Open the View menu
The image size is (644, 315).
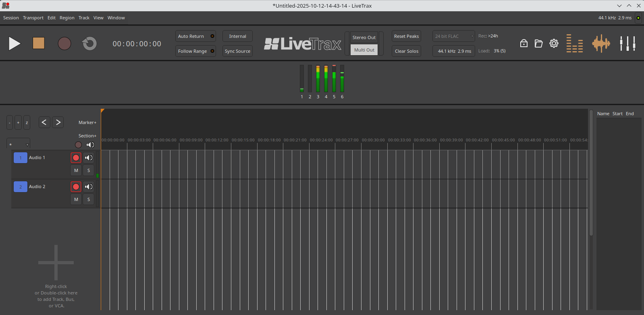[x=98, y=18]
